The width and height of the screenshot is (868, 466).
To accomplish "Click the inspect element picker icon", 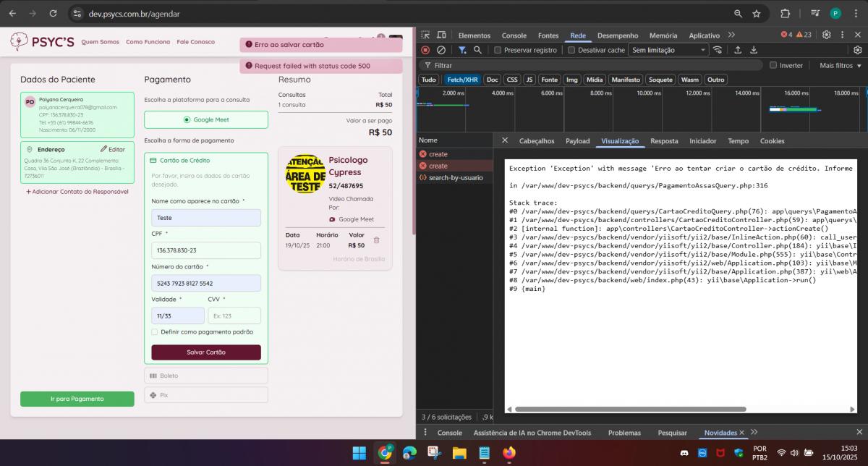I will pos(425,35).
